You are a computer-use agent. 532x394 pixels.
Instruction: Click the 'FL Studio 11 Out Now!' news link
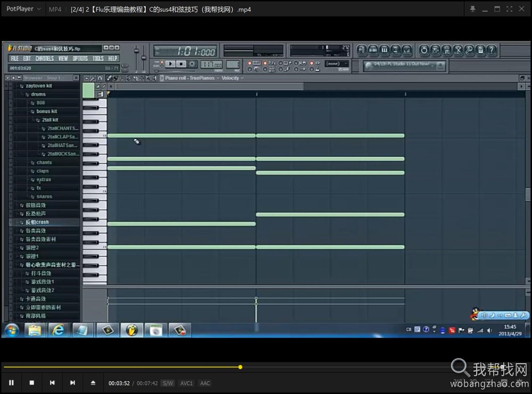(x=401, y=64)
